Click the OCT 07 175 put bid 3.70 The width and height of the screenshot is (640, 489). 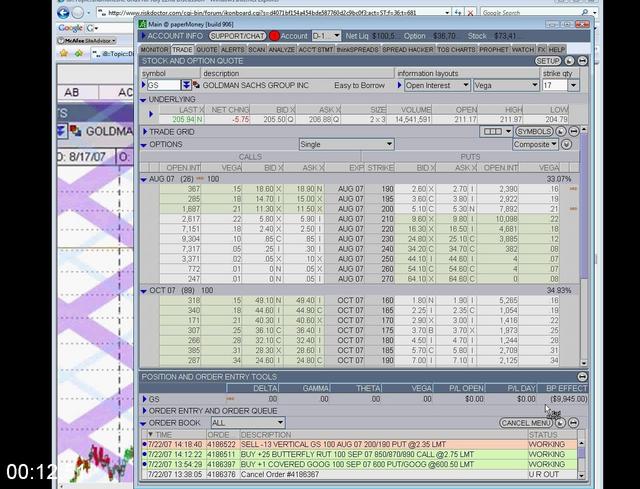pos(416,330)
